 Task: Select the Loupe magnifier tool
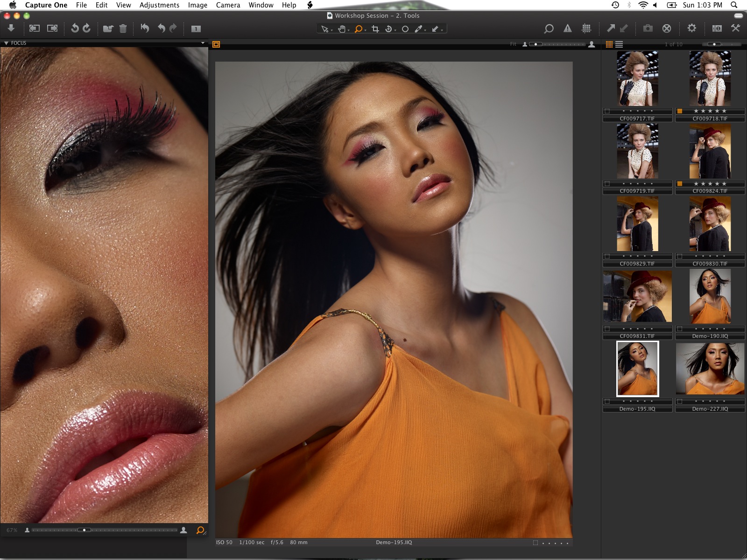point(358,29)
